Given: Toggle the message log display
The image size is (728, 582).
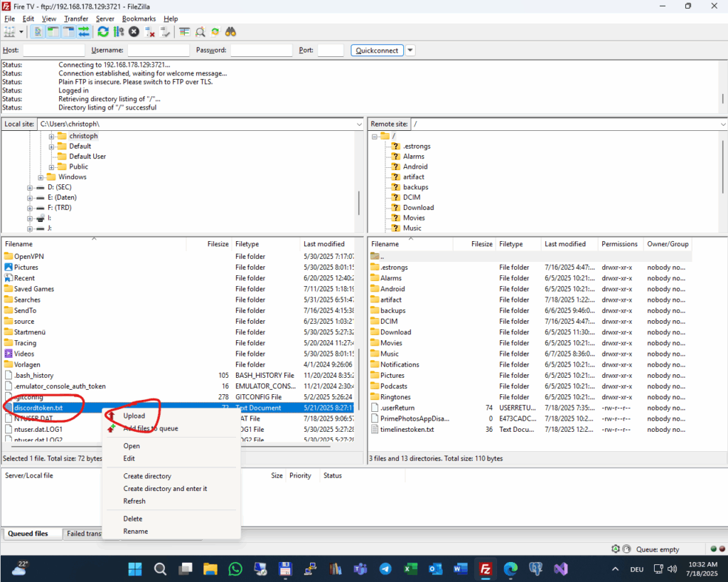Looking at the screenshot, I should tap(37, 32).
